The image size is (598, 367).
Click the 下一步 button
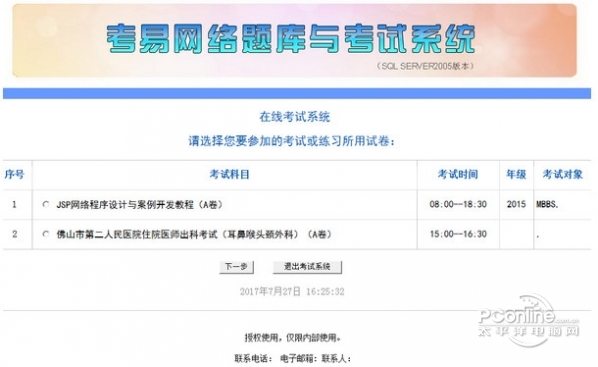click(x=236, y=267)
